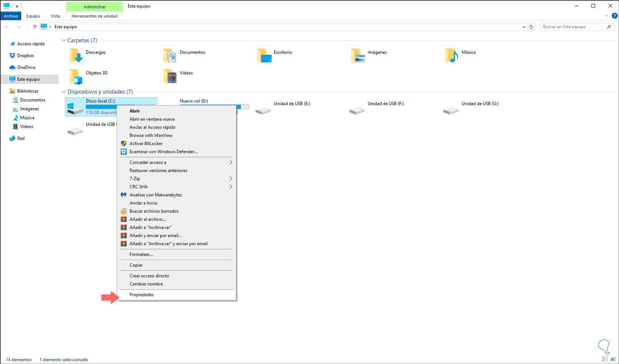Click the Windows Defender icon in context menu
The image size is (619, 364).
pos(124,152)
